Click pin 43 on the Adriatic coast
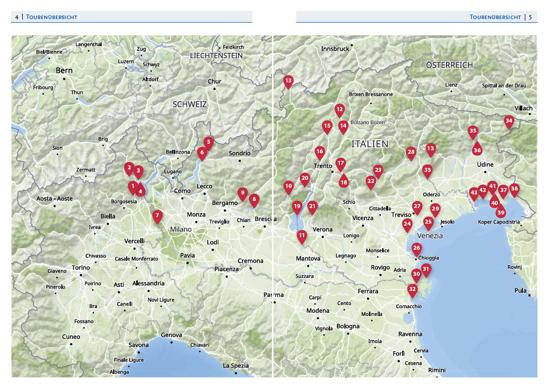Viewport: 546px width, 392px height. click(474, 193)
